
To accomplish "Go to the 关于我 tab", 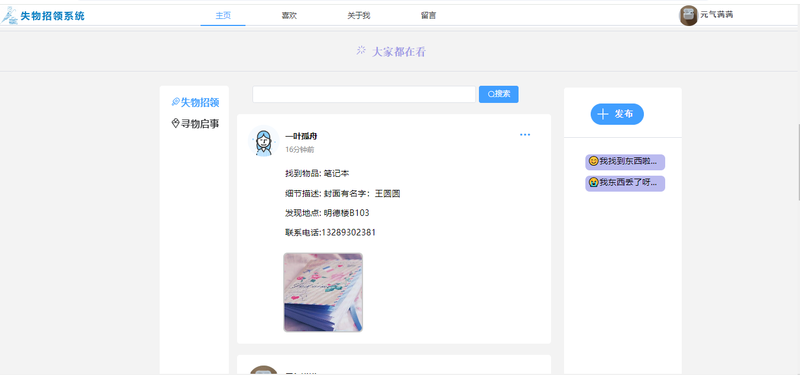I will (x=359, y=16).
